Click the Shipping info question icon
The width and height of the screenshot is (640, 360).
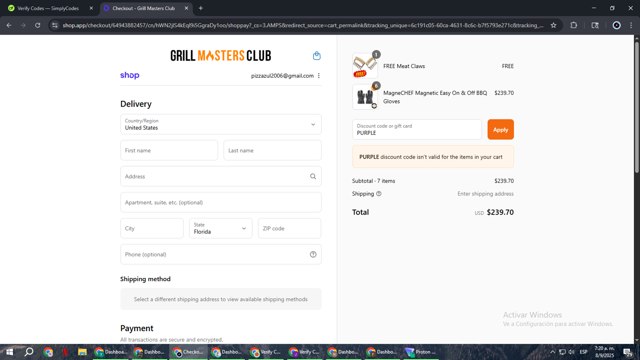[379, 194]
